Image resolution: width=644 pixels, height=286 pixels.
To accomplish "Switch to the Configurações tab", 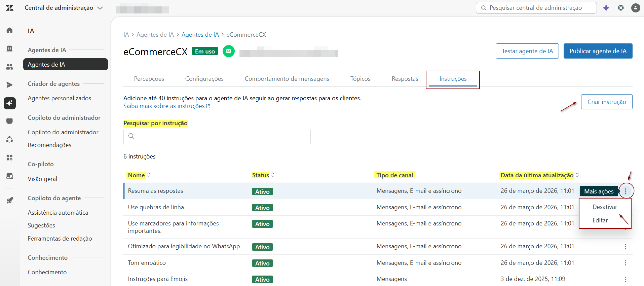I will tap(204, 79).
